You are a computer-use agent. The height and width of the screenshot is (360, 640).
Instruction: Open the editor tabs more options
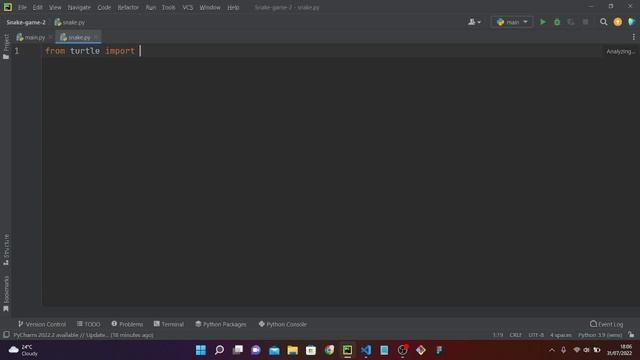point(633,37)
